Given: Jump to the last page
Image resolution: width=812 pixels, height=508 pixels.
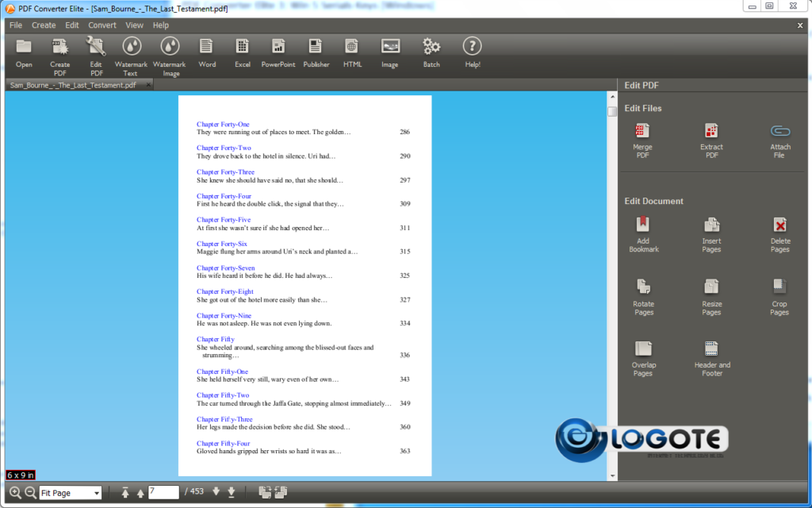Looking at the screenshot, I should pyautogui.click(x=230, y=492).
